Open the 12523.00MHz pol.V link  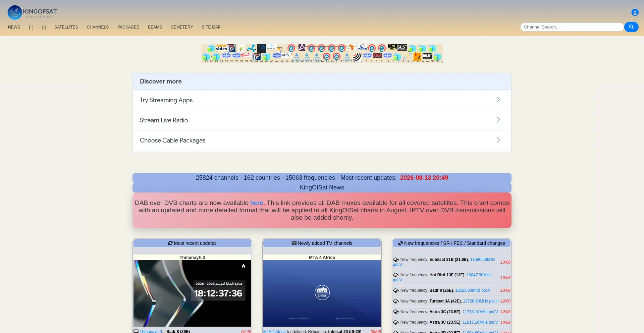473,290
